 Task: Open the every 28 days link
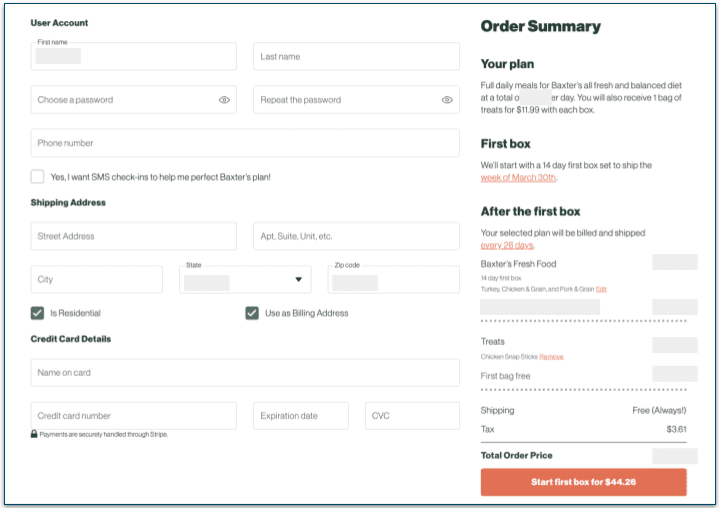(x=507, y=245)
